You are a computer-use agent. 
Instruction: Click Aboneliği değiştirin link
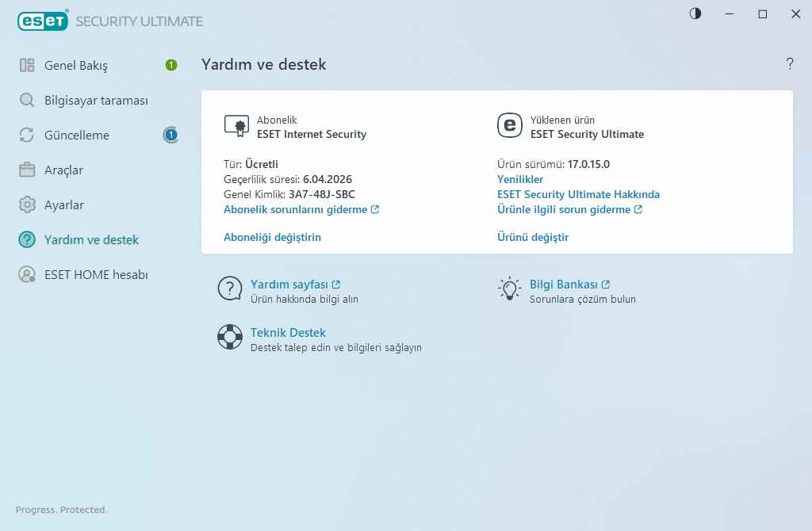[x=272, y=237]
